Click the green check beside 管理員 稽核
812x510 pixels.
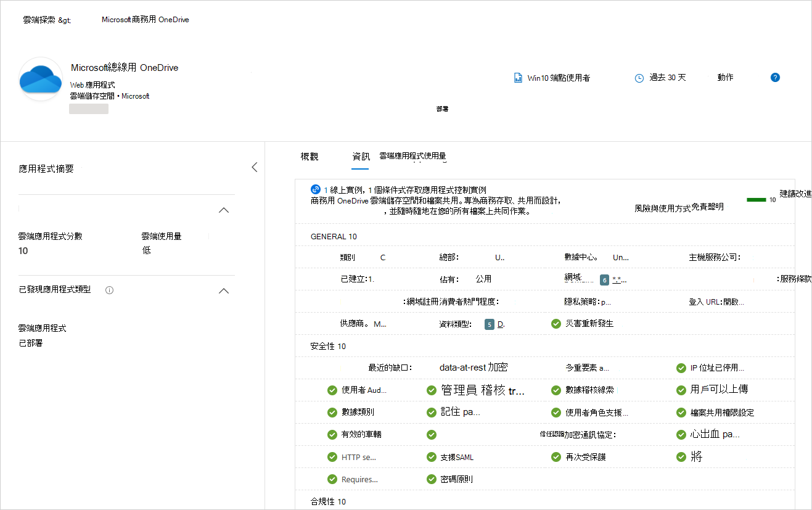[432, 390]
